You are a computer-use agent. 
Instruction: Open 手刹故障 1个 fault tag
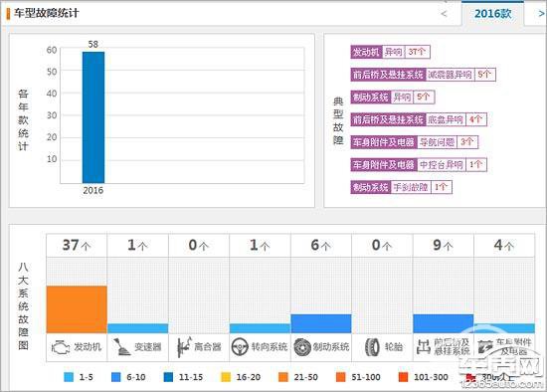[401, 187]
